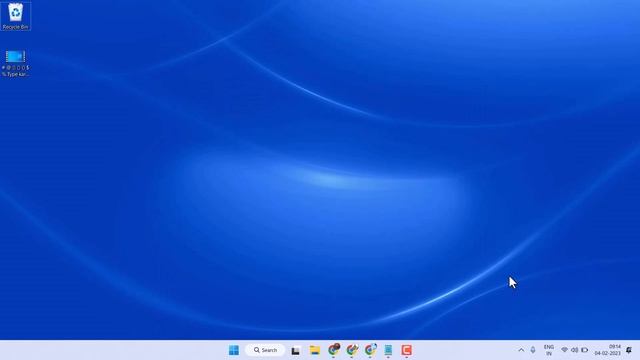Open the Chrome icon next to File Explorer
640x360 pixels.
tap(334, 350)
